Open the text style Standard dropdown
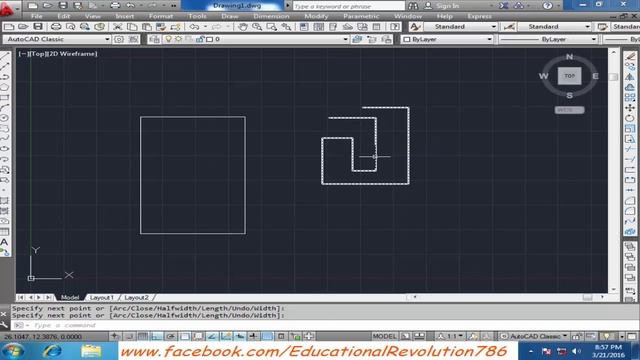Image resolution: width=640 pixels, height=360 pixels. 460,27
